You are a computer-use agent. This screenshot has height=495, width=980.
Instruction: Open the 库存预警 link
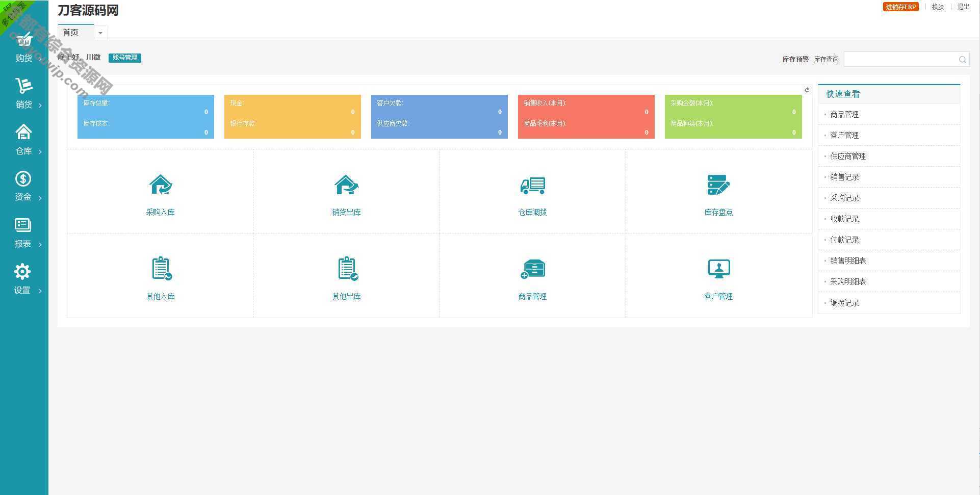(x=795, y=59)
